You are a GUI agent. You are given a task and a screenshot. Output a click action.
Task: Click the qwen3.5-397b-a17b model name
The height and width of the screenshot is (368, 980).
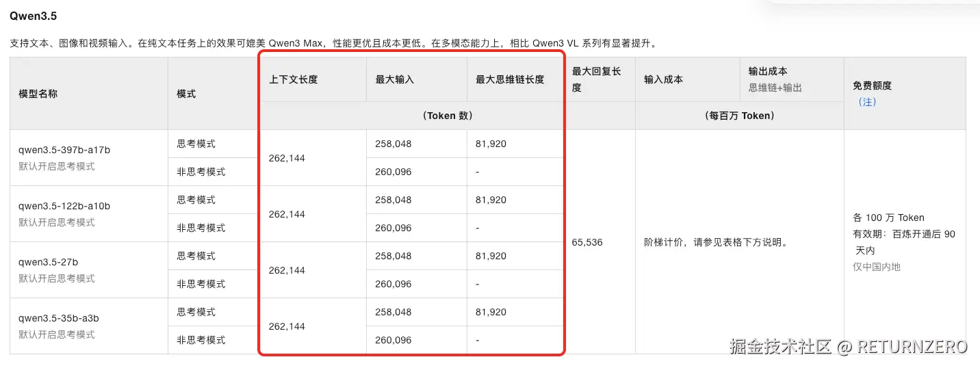(x=64, y=150)
